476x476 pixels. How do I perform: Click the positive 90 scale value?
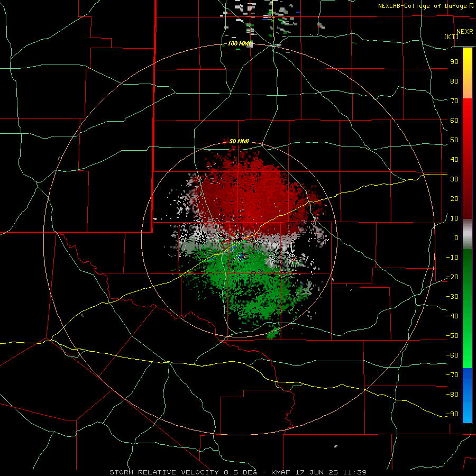coord(454,62)
